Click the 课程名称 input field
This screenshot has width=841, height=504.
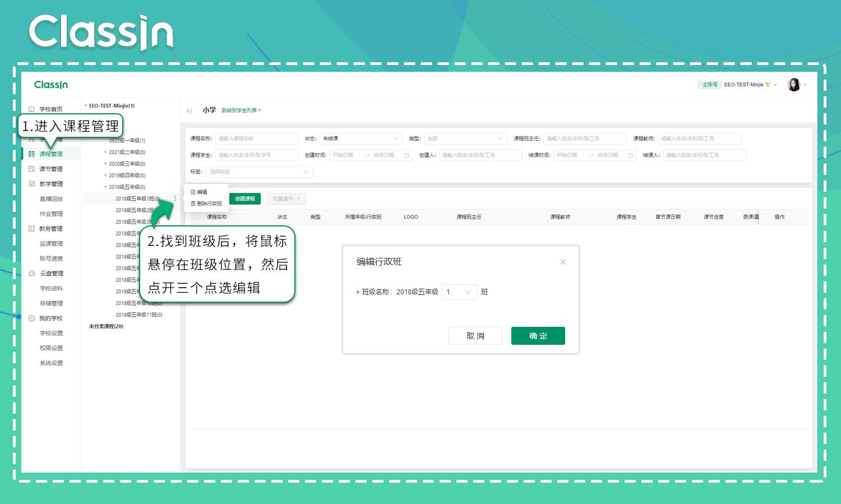point(256,138)
